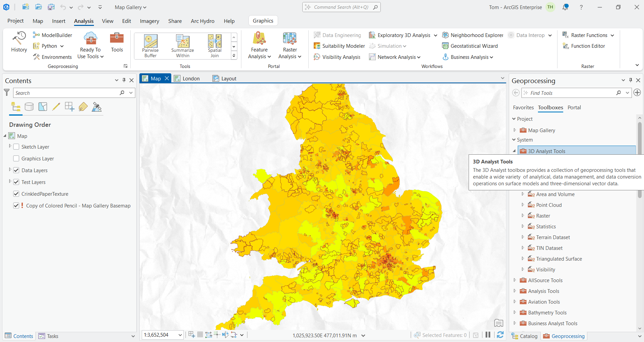Image resolution: width=644 pixels, height=342 pixels.
Task: Open the Summarize Within tool
Action: 182,45
